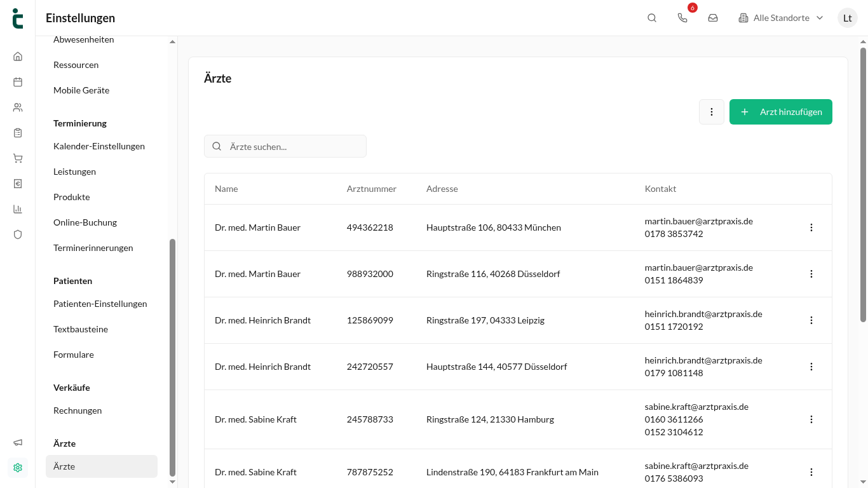Open row menu for Arztnummer 125869099

tap(811, 320)
